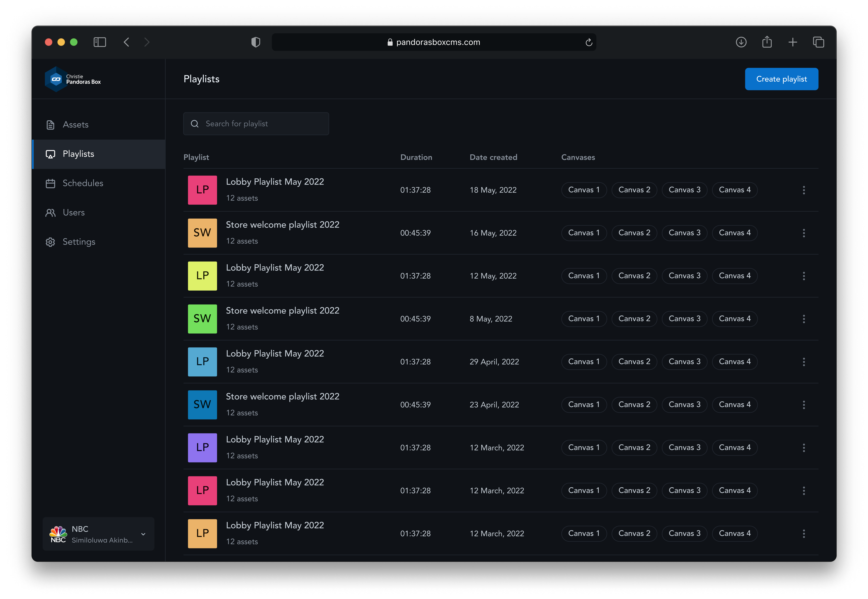Open new tab with plus icon
This screenshot has width=868, height=599.
(x=793, y=42)
